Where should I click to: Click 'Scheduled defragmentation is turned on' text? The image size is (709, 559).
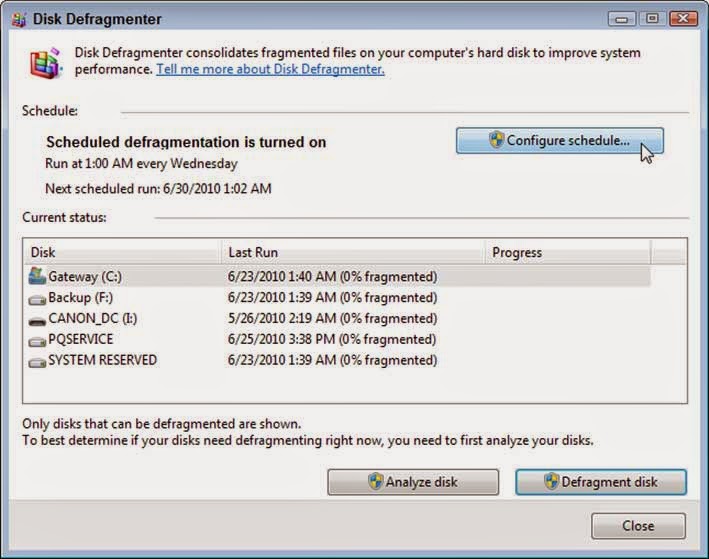[186, 142]
